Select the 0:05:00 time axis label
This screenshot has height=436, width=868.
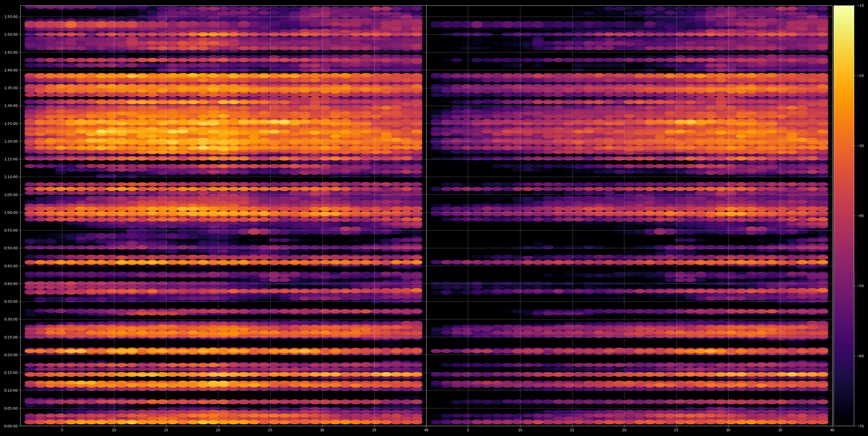click(12, 408)
